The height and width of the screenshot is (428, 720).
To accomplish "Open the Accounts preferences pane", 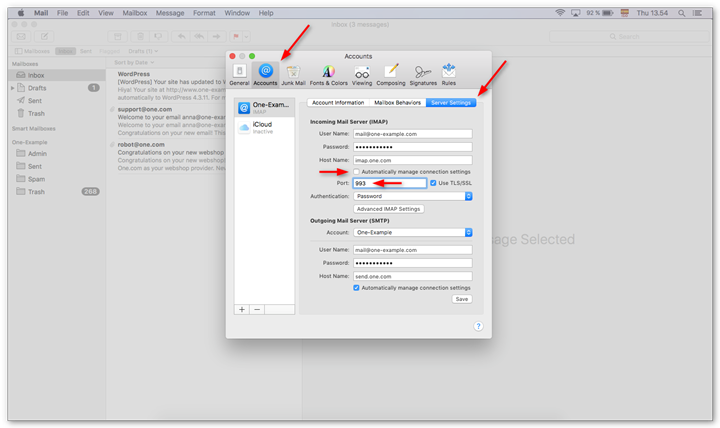I will 265,75.
